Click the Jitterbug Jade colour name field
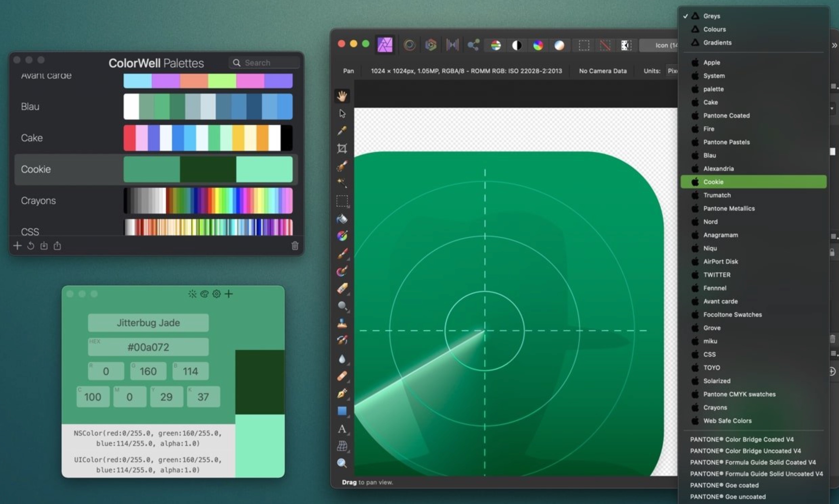839x504 pixels. pos(148,323)
